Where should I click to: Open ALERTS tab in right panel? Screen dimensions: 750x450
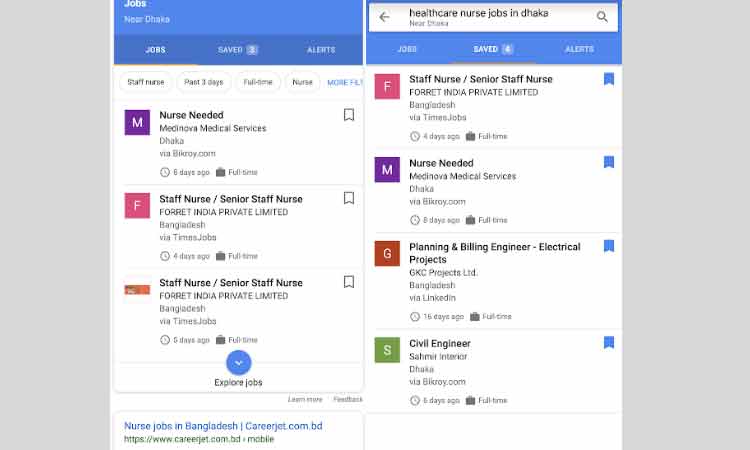pos(579,49)
